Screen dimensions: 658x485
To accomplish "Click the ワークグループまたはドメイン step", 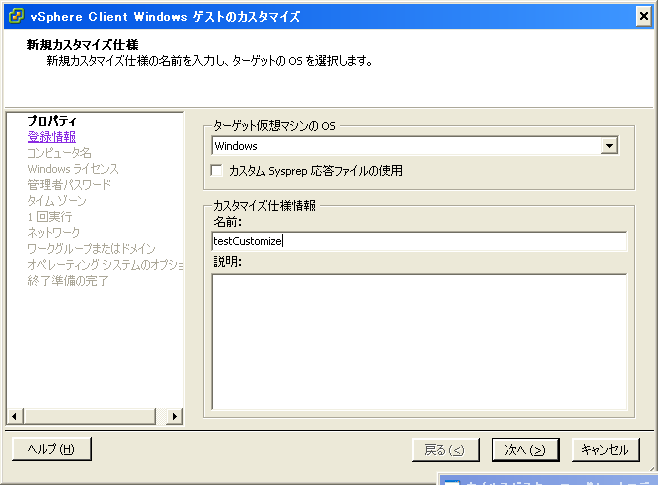I will click(x=91, y=248).
